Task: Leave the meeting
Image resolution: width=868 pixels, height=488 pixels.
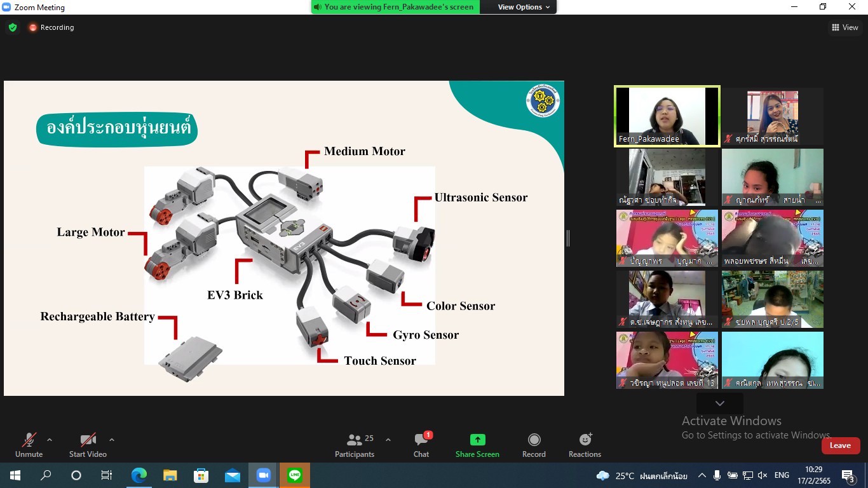Action: coord(840,445)
